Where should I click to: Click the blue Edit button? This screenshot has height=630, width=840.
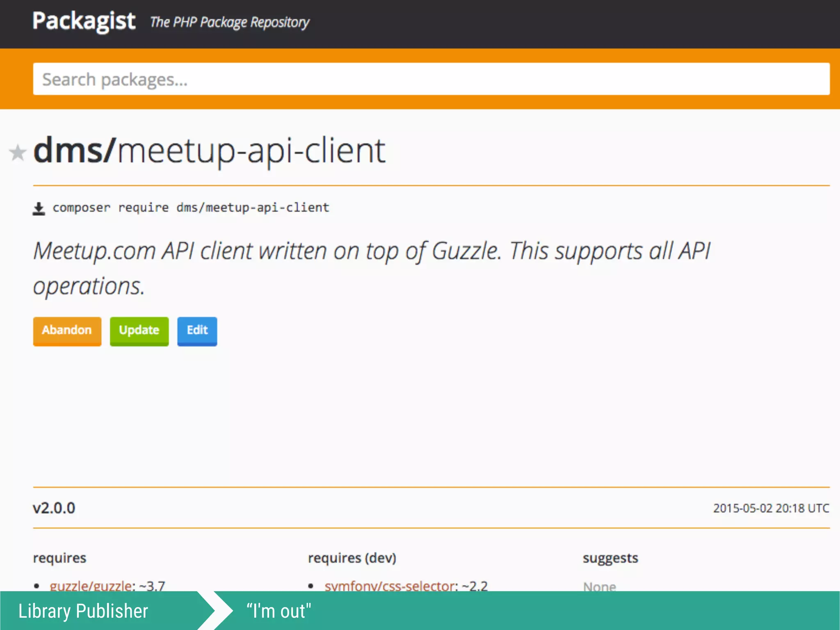click(197, 331)
